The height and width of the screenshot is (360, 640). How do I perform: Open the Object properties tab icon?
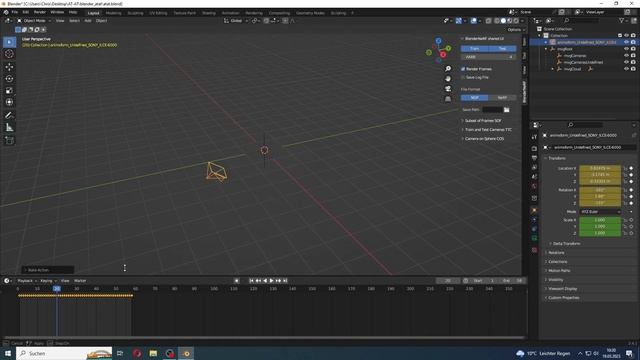tap(534, 211)
